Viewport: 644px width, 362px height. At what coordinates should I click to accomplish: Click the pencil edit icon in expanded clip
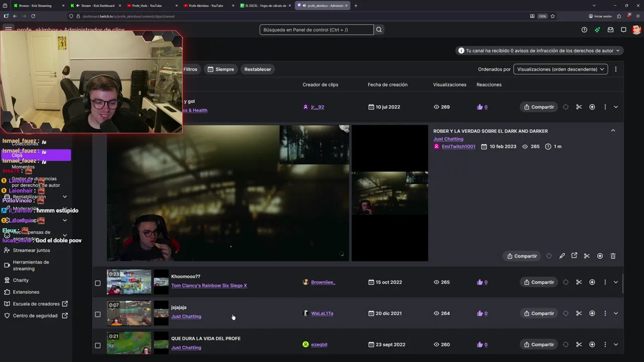pos(562,256)
